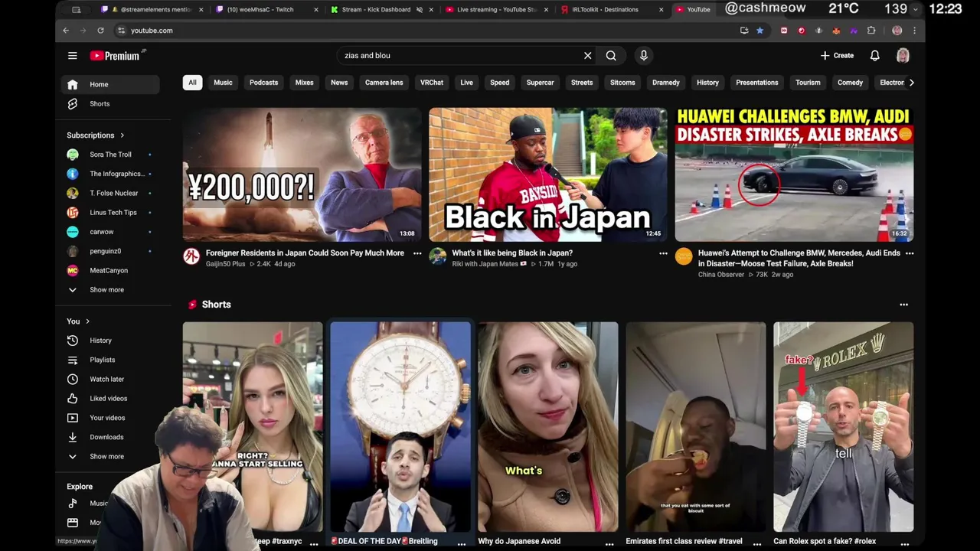Screen dimensions: 980x551
Task: Select the Podcasts filter chip
Action: coord(263,83)
